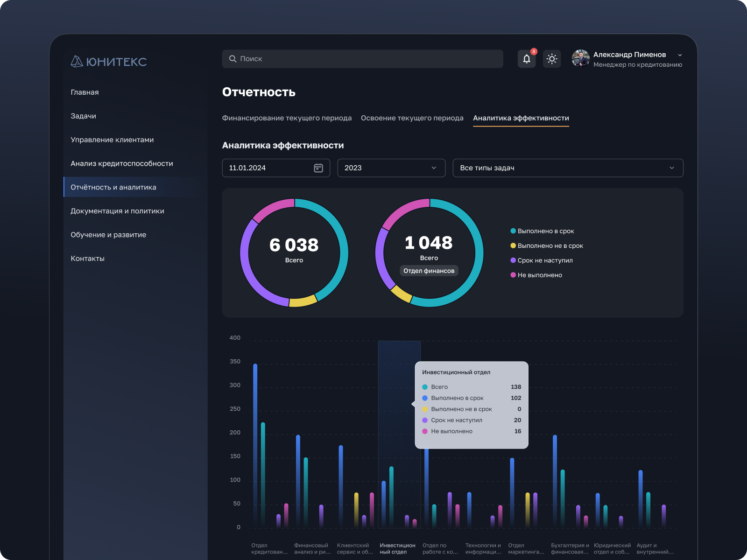Open the notifications bell

pyautogui.click(x=527, y=59)
